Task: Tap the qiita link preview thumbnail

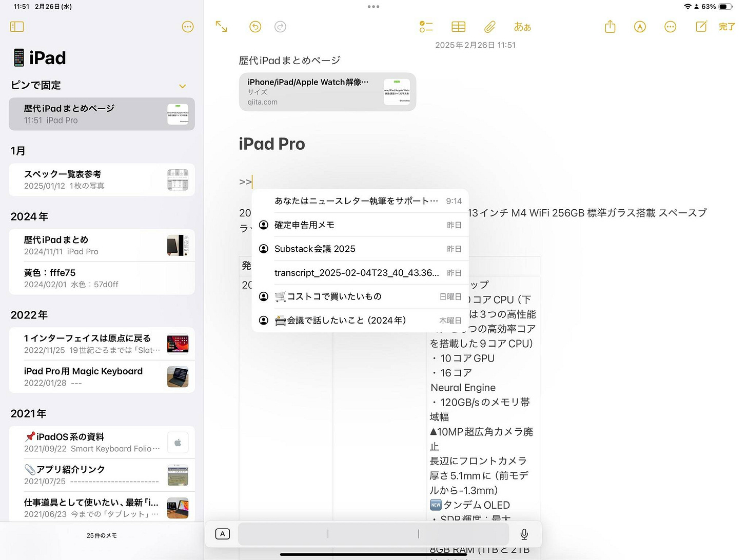Action: pyautogui.click(x=397, y=92)
